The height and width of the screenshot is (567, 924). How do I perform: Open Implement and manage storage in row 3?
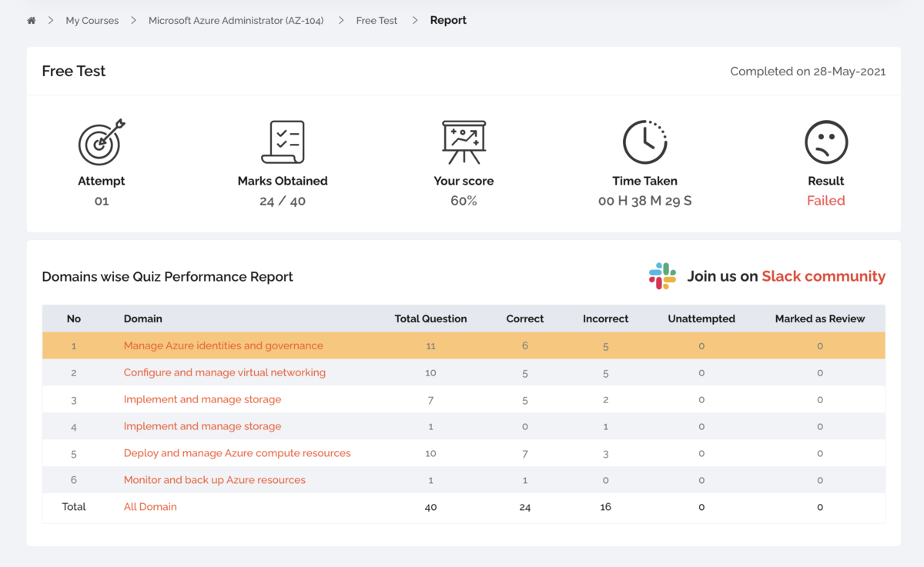(x=203, y=399)
